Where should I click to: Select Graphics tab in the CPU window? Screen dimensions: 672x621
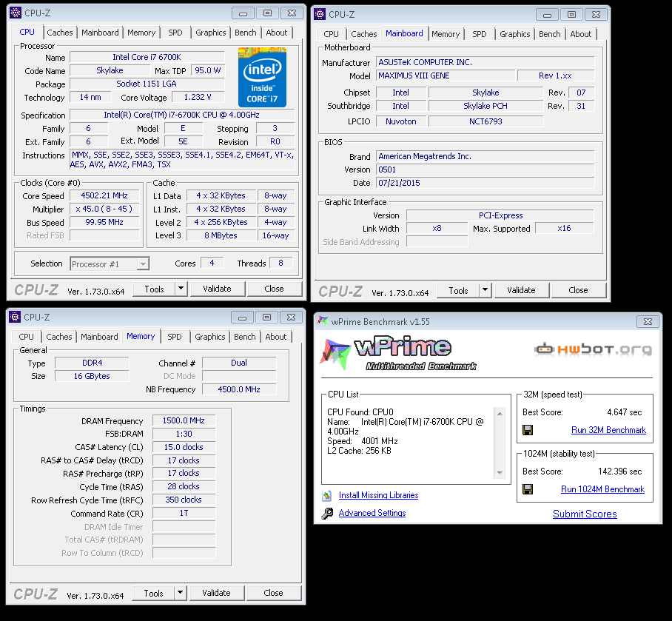pyautogui.click(x=210, y=33)
